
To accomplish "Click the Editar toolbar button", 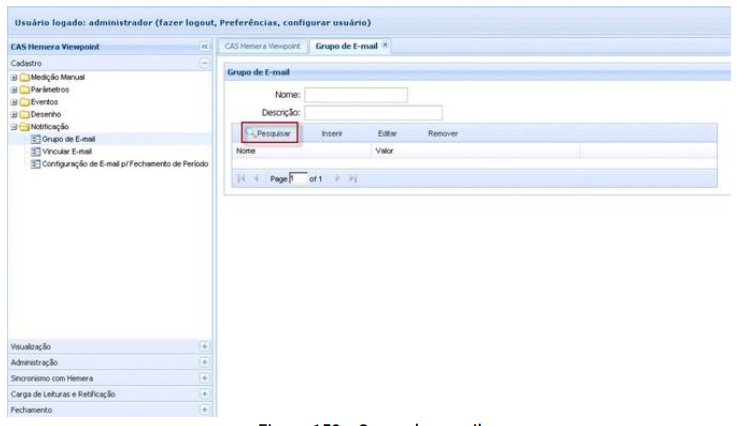I will pos(388,133).
